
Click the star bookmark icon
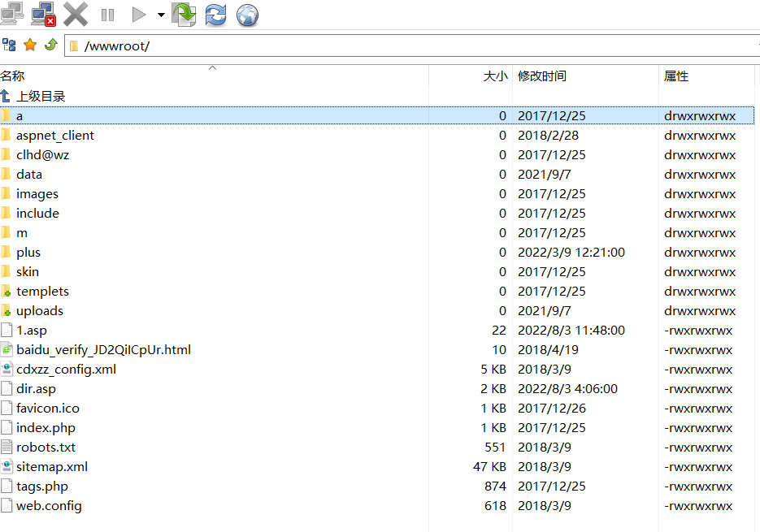[x=30, y=45]
